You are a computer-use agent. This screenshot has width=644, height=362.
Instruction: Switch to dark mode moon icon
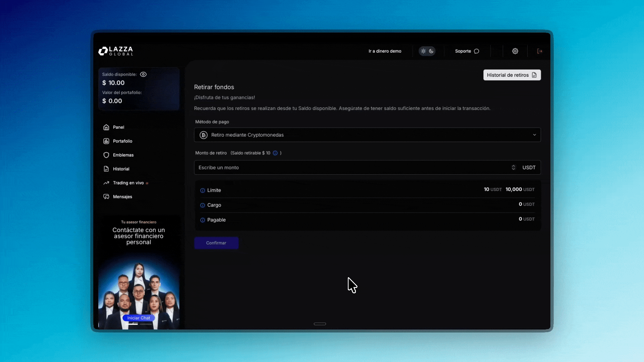431,51
